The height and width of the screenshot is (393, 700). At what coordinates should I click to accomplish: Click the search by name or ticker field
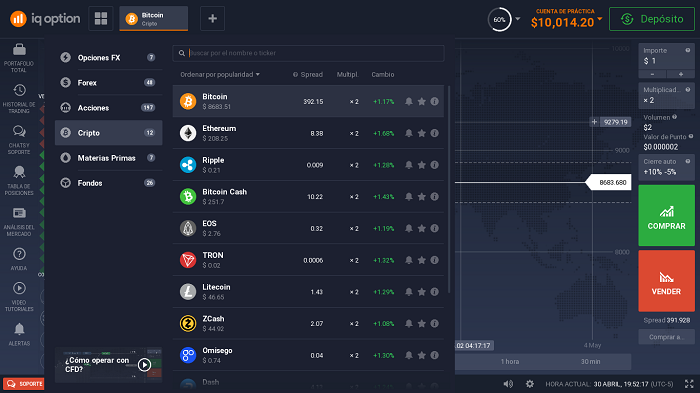click(x=308, y=53)
